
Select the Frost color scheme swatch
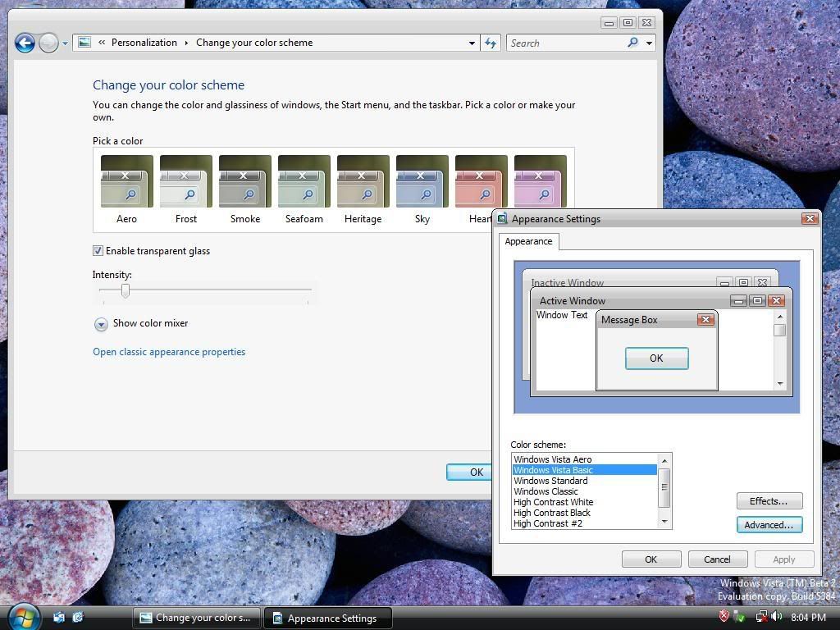[186, 182]
